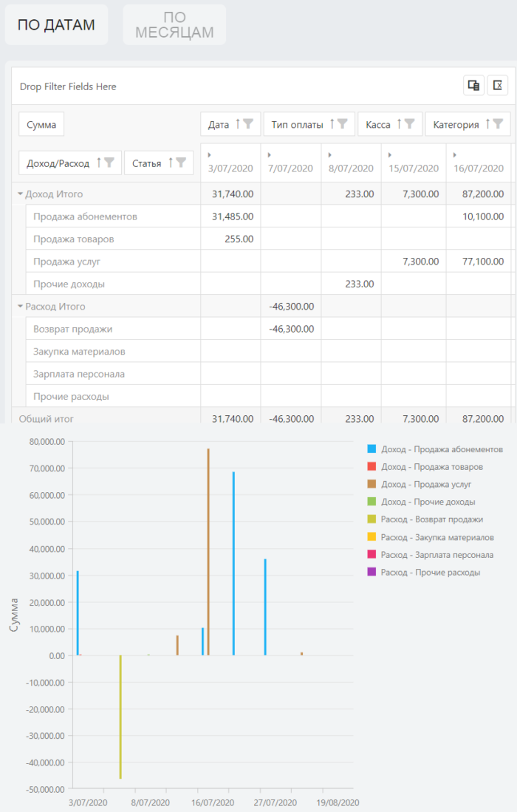
Task: Expand the 3/07/2020 date column
Action: coord(209,155)
